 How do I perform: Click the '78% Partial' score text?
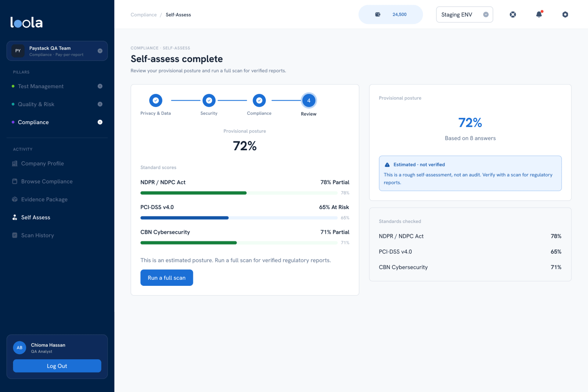335,182
